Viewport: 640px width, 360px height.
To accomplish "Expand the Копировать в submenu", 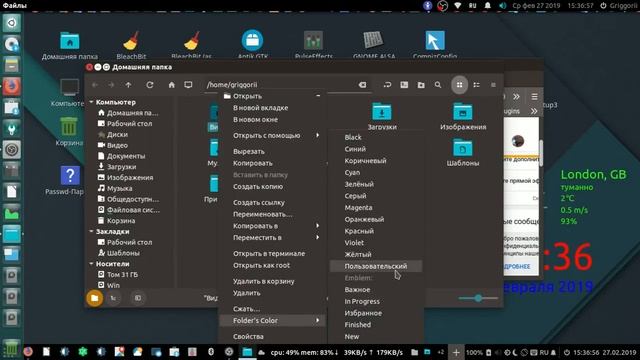I will pyautogui.click(x=318, y=226).
